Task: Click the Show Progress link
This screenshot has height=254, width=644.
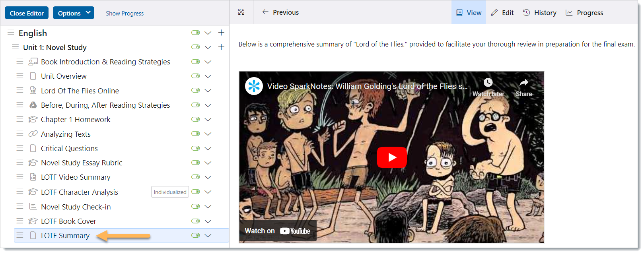Action: [125, 13]
